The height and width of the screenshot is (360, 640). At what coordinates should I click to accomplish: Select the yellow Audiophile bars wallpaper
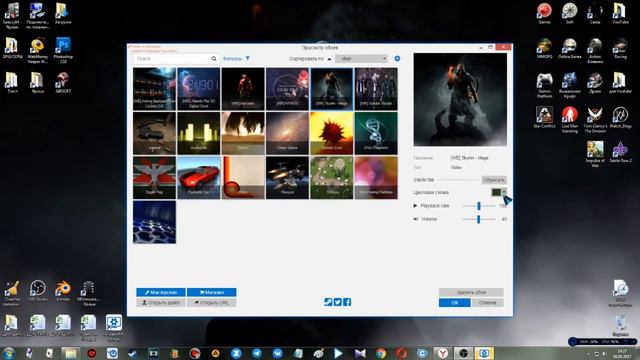[x=198, y=133]
